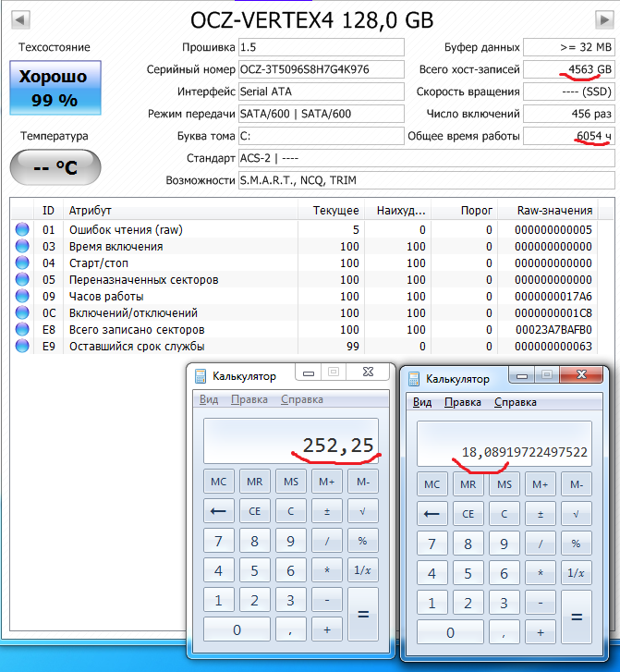Click MC in the left Calculator
The width and height of the screenshot is (620, 672).
pyautogui.click(x=218, y=482)
